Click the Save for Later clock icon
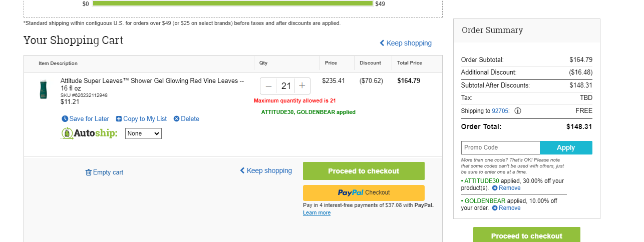The height and width of the screenshot is (242, 644). tap(65, 119)
